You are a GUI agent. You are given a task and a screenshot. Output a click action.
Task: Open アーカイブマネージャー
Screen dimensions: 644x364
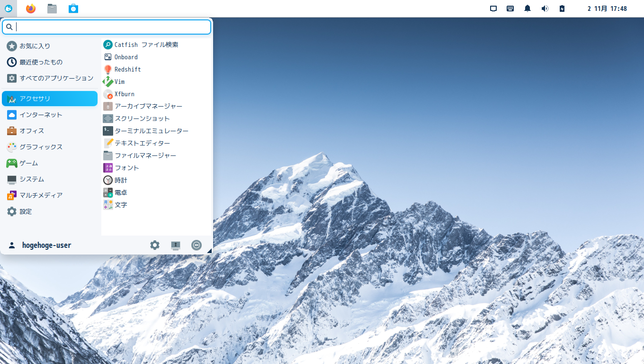click(156, 106)
